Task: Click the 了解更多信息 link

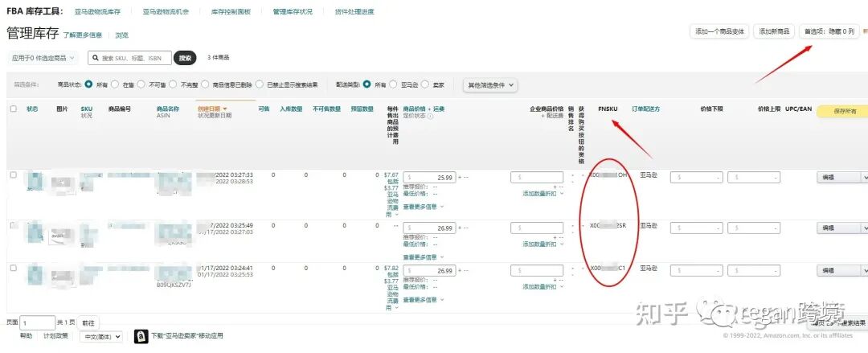Action: 83,35
